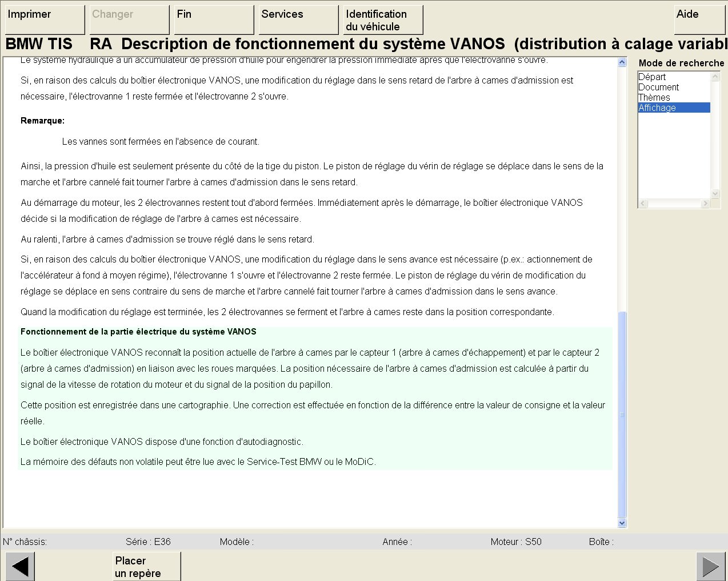Click search mode list scroll-up arrow
728x581 pixels.
point(715,77)
